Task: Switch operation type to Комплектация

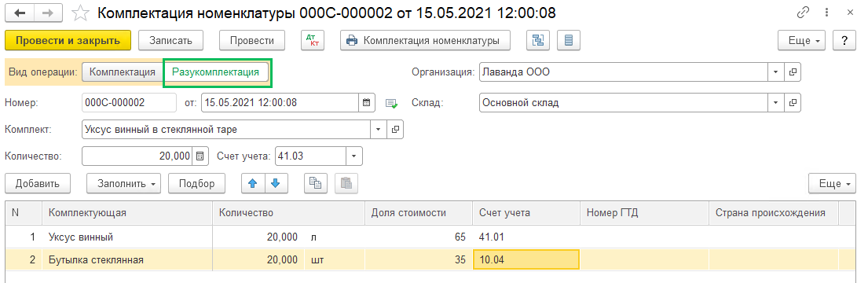Action: [x=123, y=72]
